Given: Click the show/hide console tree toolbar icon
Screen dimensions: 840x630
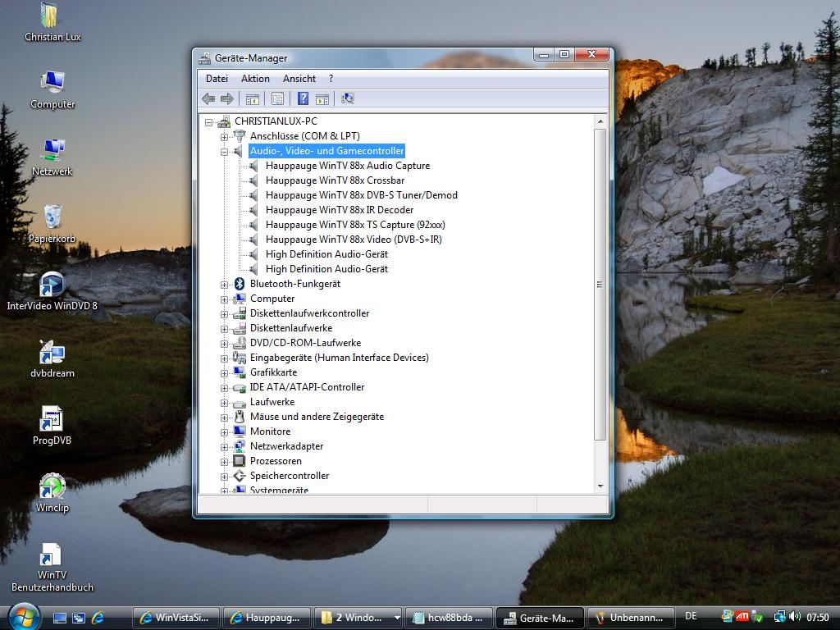Looking at the screenshot, I should 253,98.
